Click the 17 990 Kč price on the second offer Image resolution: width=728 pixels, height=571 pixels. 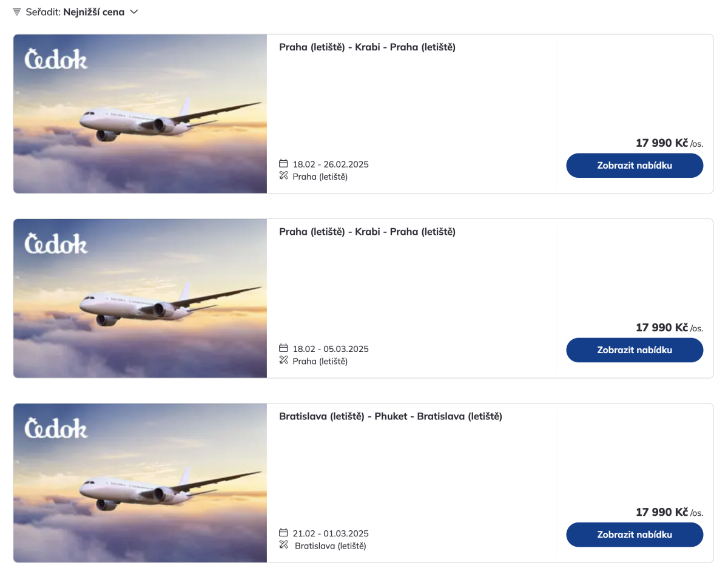662,328
